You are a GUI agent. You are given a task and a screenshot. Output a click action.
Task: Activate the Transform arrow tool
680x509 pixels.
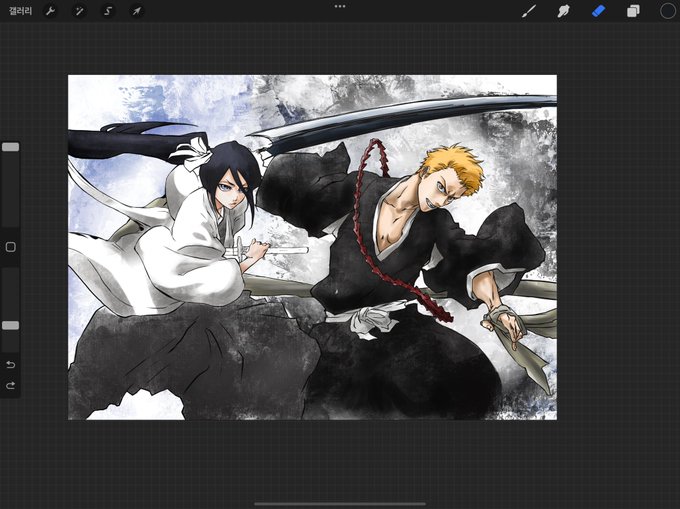click(137, 11)
